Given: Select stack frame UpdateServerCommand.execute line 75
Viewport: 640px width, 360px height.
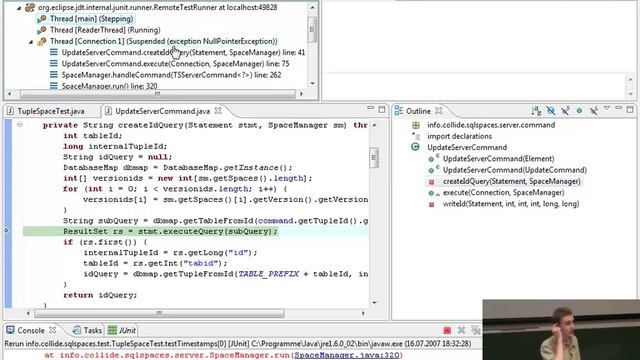Looking at the screenshot, I should click(x=175, y=64).
